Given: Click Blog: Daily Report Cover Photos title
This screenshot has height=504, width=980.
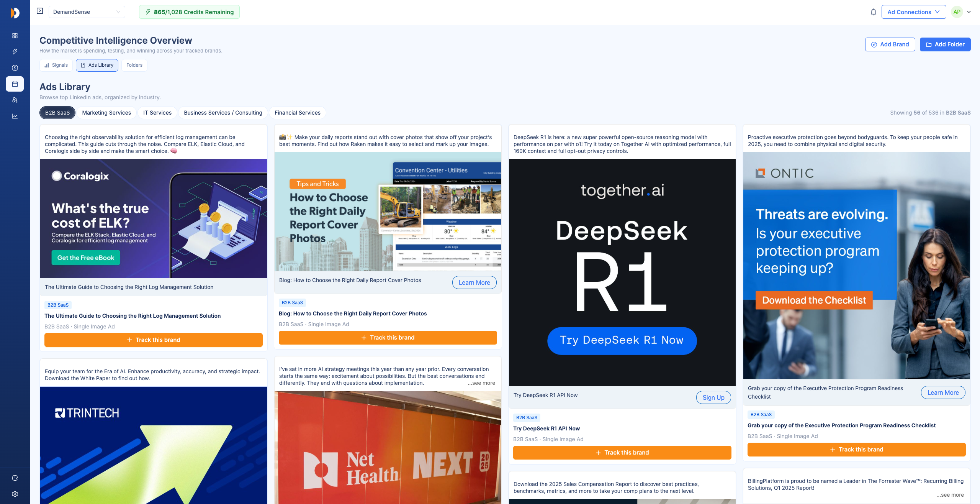Looking at the screenshot, I should tap(353, 314).
